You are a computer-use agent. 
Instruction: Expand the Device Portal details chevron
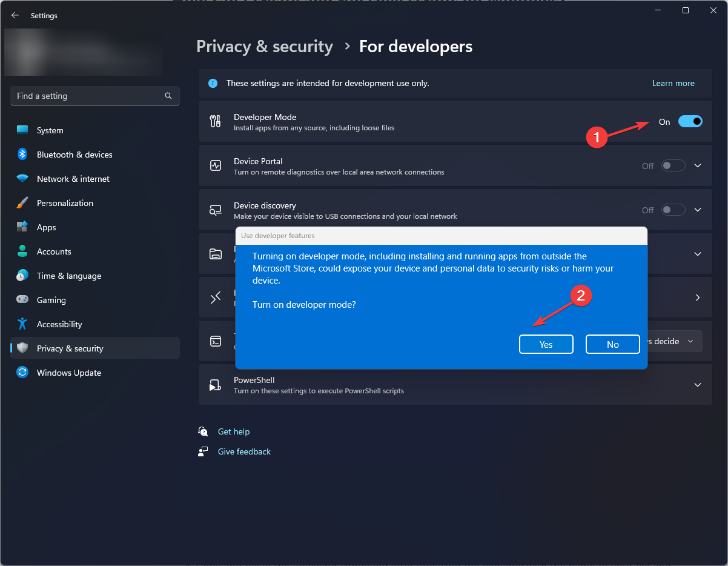pos(697,165)
